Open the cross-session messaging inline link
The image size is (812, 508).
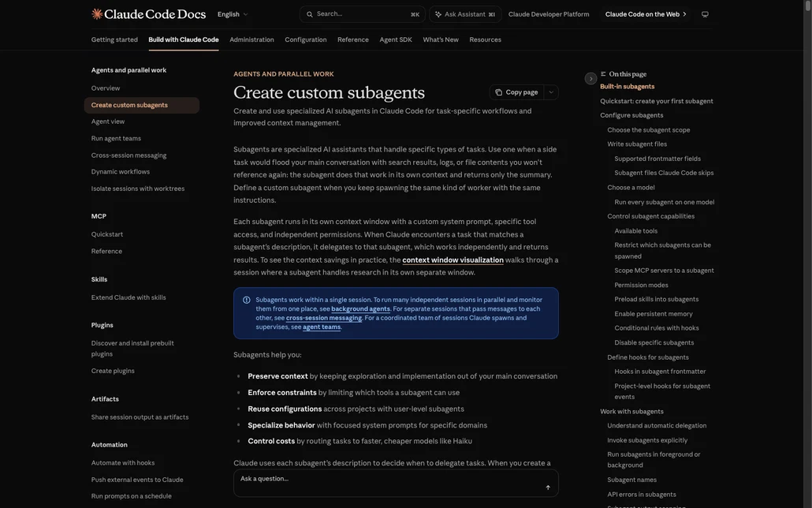(x=324, y=318)
